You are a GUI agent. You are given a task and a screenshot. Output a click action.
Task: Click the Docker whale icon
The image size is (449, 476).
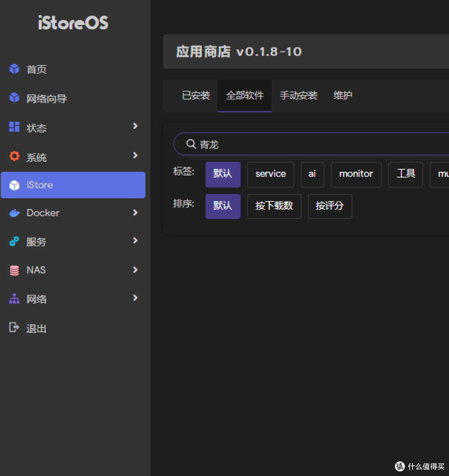click(14, 213)
